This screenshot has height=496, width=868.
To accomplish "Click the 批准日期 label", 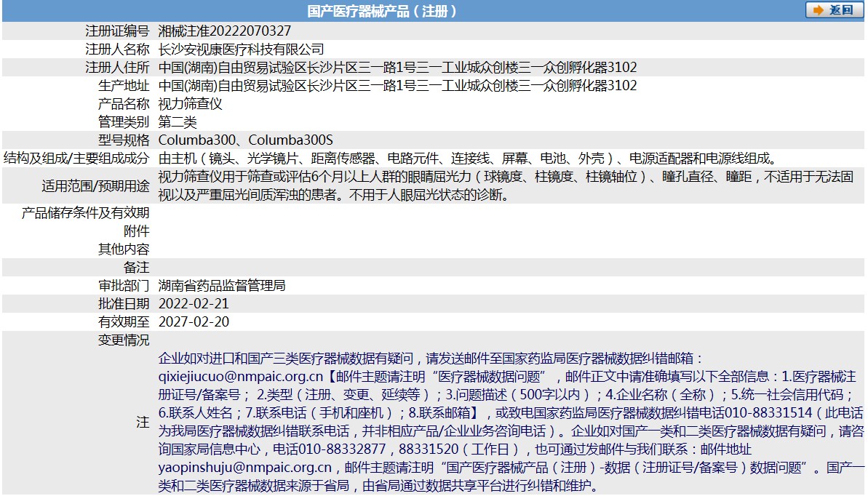I will click(x=124, y=304).
